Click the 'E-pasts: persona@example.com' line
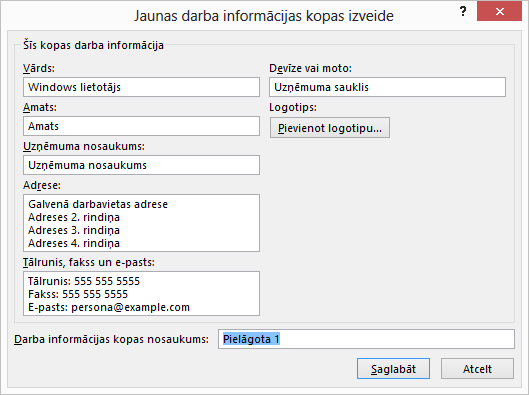529x395 pixels. coord(109,307)
